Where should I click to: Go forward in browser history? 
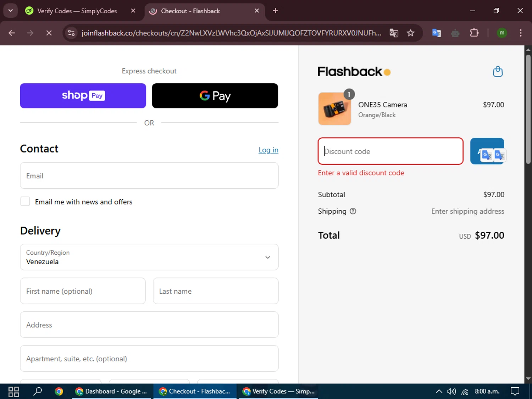click(30, 33)
